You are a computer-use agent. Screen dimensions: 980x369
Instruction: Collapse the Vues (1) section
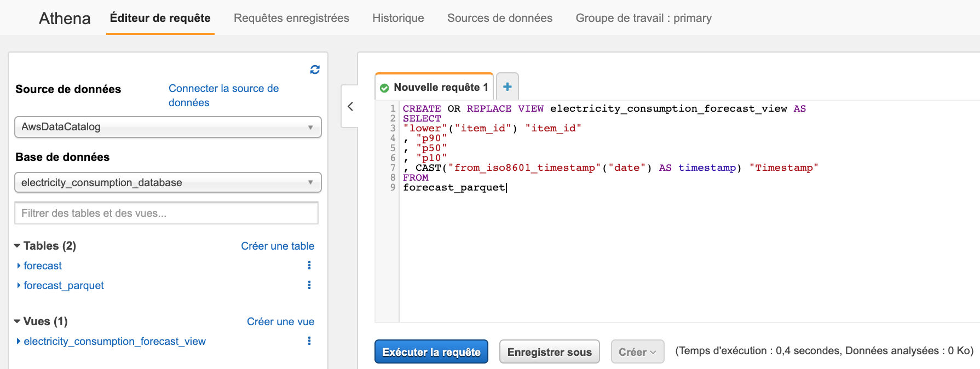point(17,321)
